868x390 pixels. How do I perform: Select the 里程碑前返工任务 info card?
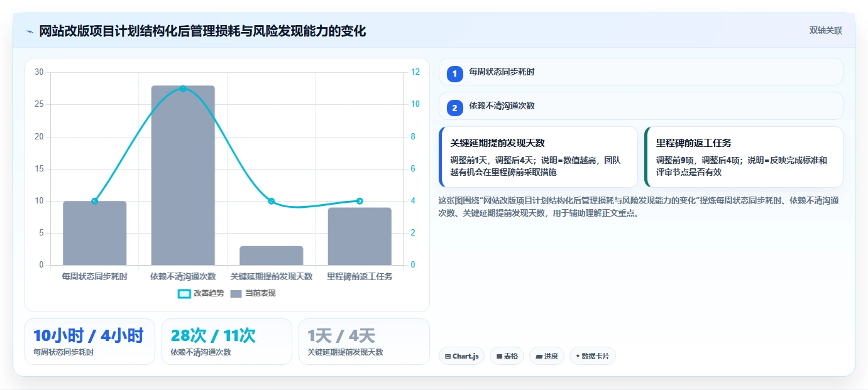coord(744,157)
